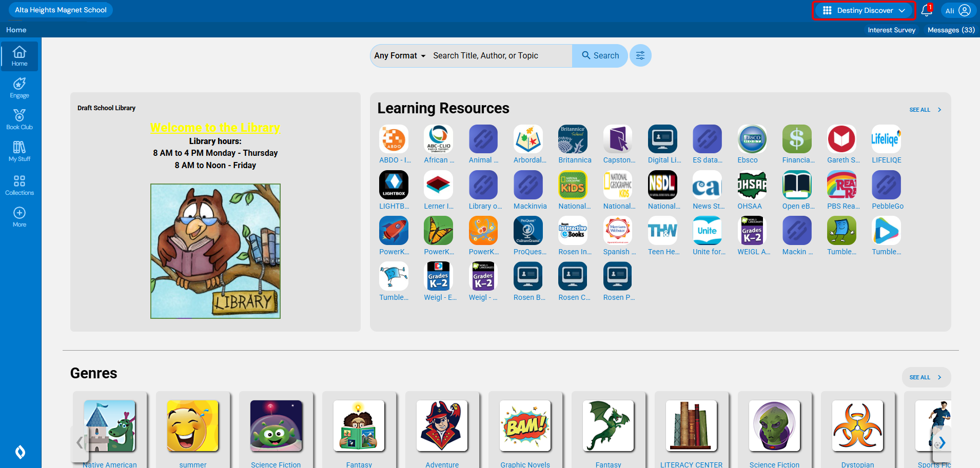The image size is (980, 468).
Task: Open the PowerKnowledge butterfly icon
Action: 438,231
